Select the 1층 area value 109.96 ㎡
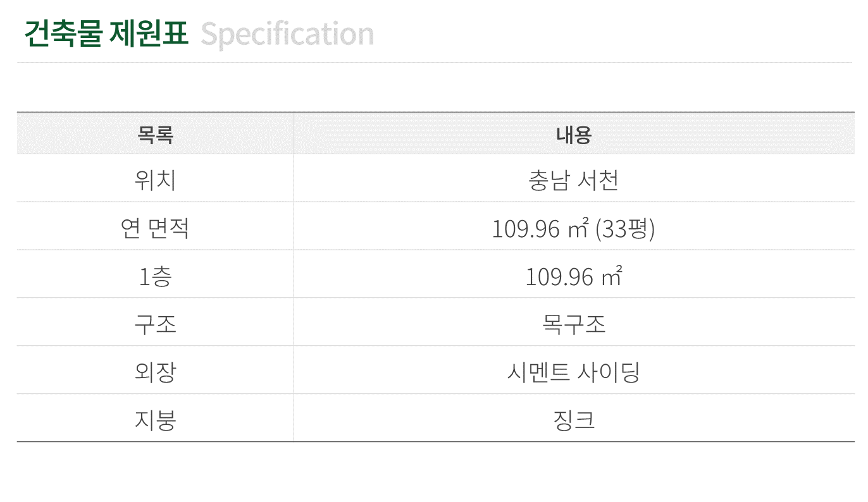 (574, 277)
